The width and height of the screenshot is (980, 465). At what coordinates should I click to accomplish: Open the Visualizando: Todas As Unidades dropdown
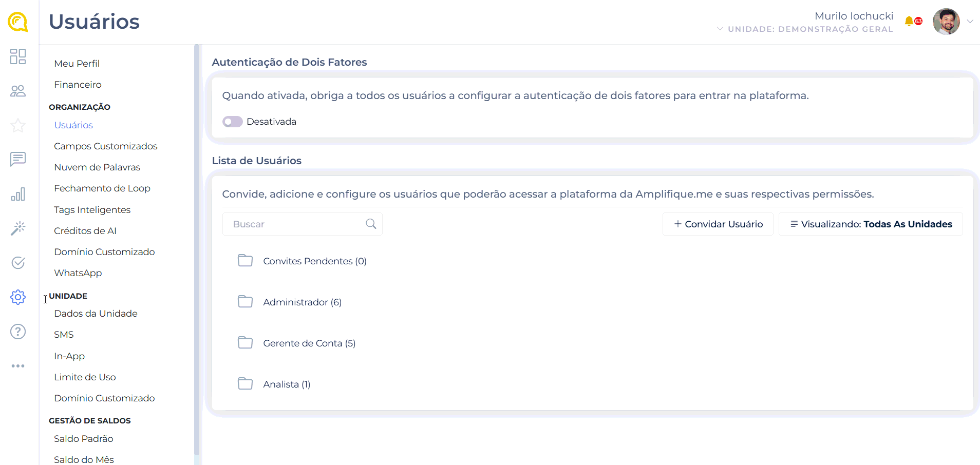tap(871, 224)
